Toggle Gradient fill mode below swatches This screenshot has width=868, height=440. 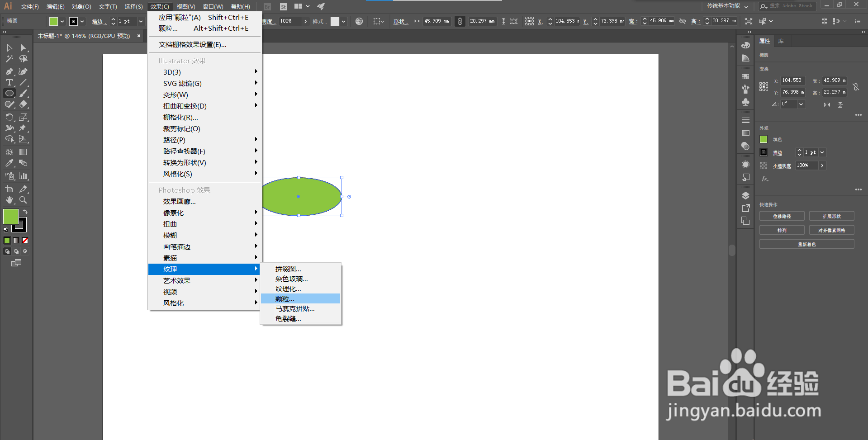pyautogui.click(x=16, y=241)
